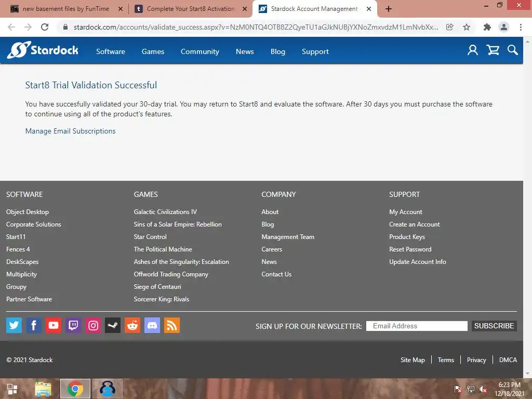The image size is (532, 399).
Task: Open the Instagram social icon
Action: pyautogui.click(x=93, y=325)
